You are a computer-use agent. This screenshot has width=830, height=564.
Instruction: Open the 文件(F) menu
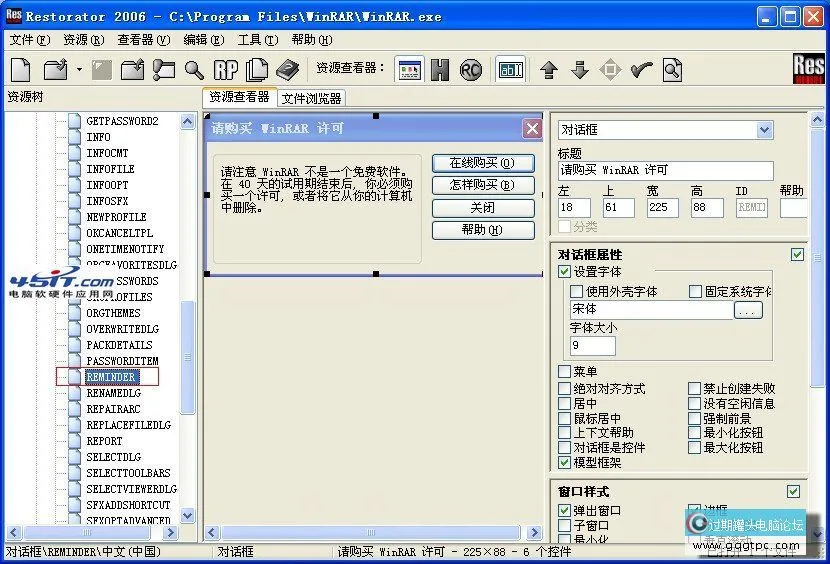click(30, 40)
